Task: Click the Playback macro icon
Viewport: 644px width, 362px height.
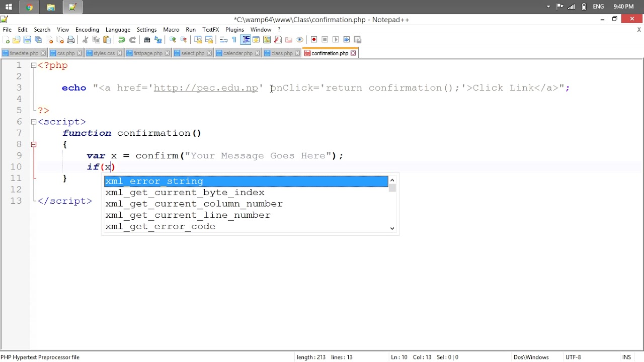Action: pyautogui.click(x=336, y=40)
